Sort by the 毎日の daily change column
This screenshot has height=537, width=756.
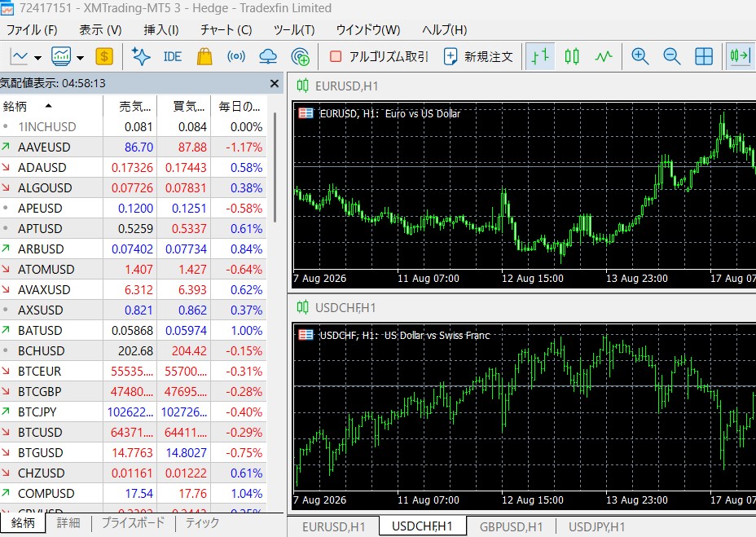pyautogui.click(x=240, y=106)
